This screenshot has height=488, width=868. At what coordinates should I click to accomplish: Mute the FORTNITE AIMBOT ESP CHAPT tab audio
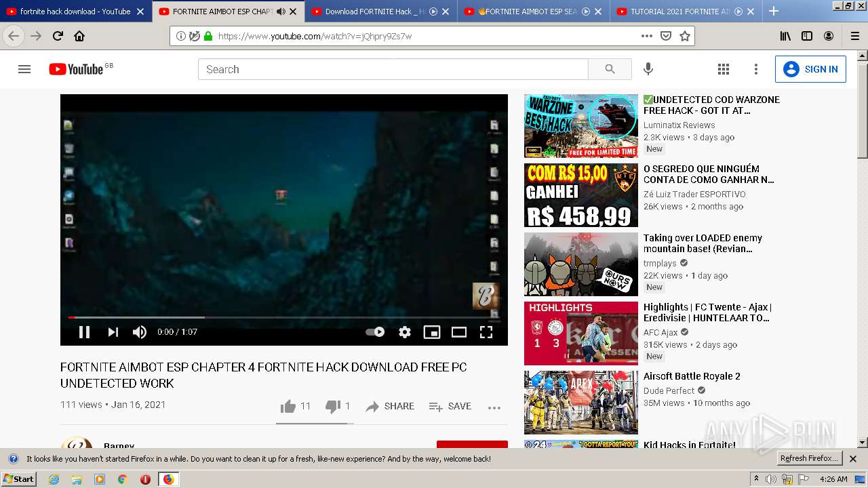281,12
